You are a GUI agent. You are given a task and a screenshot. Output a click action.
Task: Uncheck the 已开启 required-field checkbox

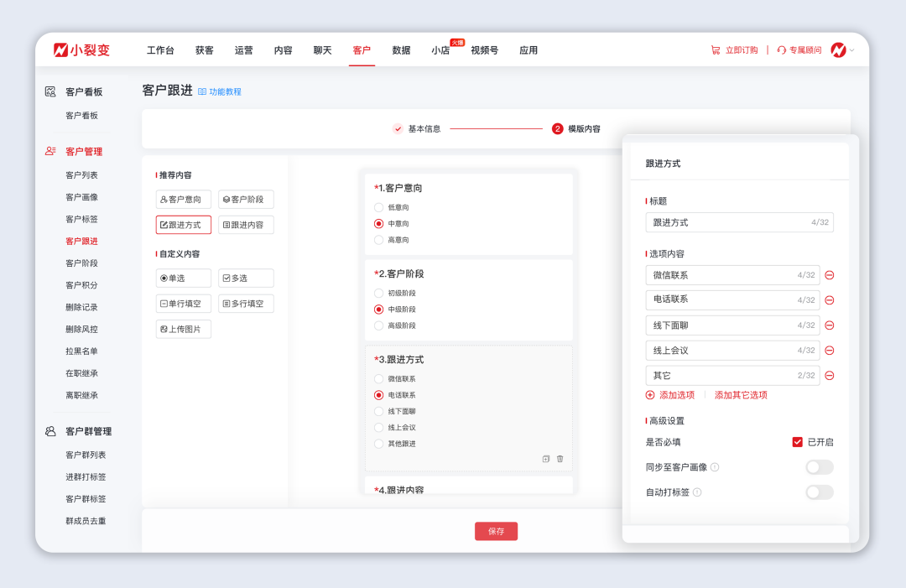pos(796,442)
